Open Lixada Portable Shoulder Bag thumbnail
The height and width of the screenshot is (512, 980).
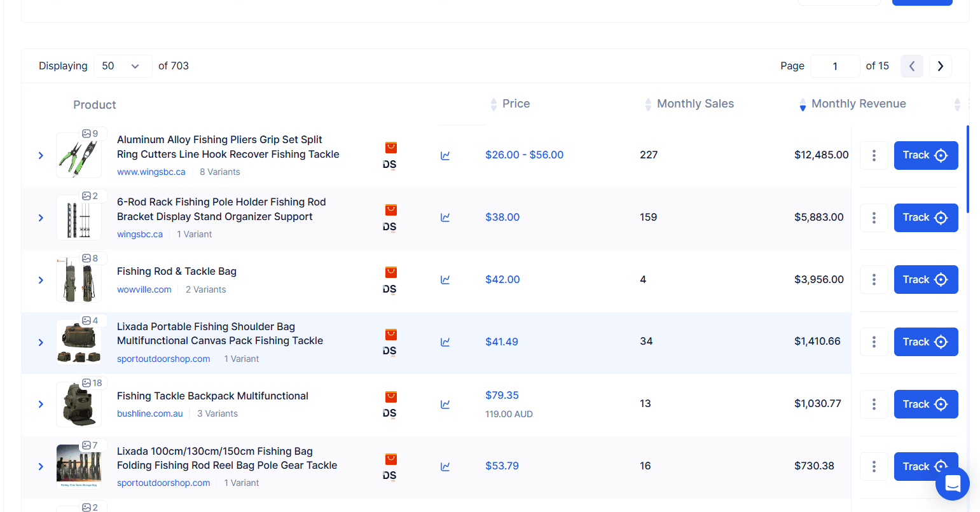coord(79,342)
